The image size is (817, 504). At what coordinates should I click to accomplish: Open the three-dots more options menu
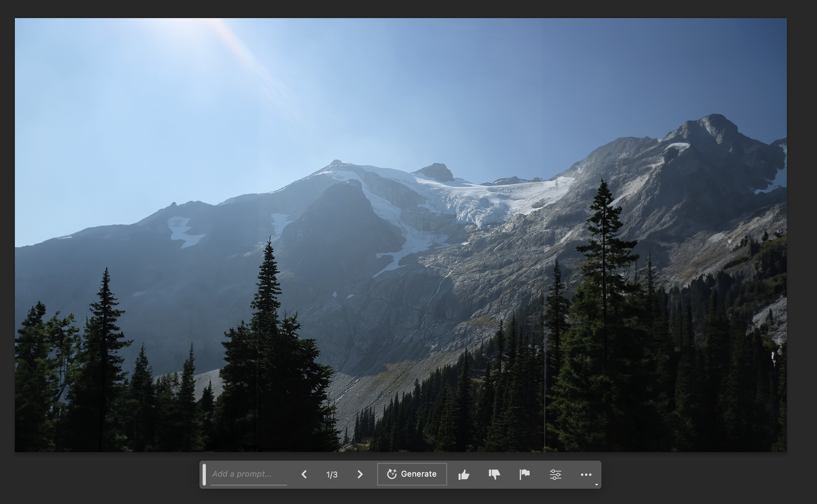(586, 475)
